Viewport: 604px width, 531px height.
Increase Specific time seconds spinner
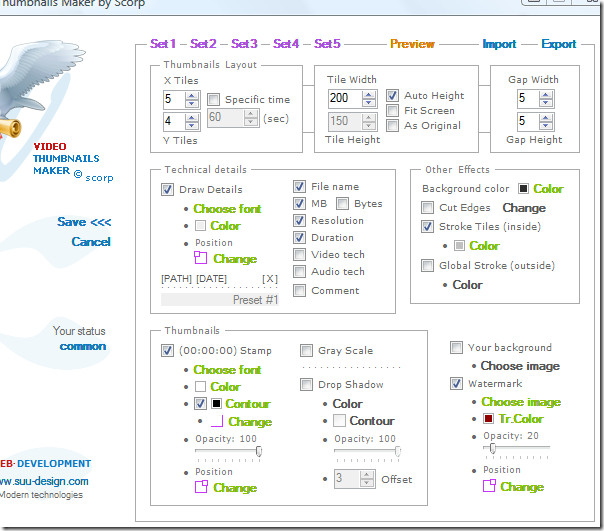pos(251,114)
